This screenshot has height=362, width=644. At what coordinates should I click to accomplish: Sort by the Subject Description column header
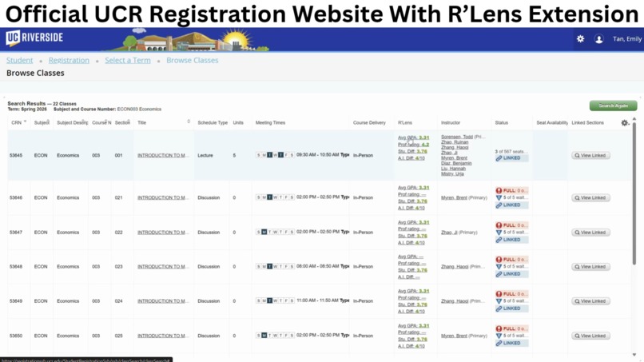[72, 122]
